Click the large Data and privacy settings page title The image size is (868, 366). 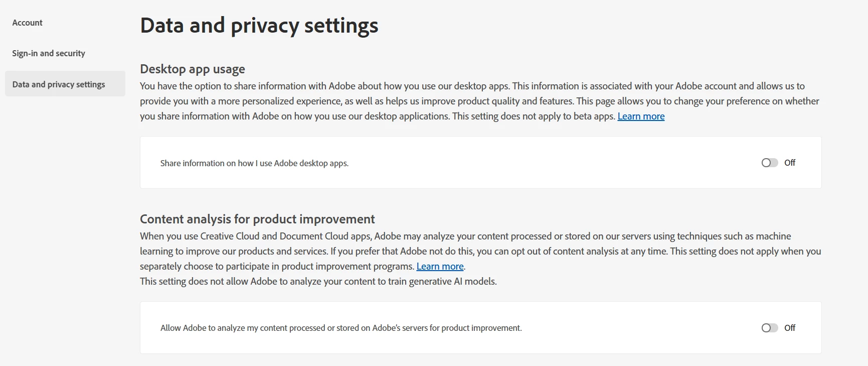259,26
